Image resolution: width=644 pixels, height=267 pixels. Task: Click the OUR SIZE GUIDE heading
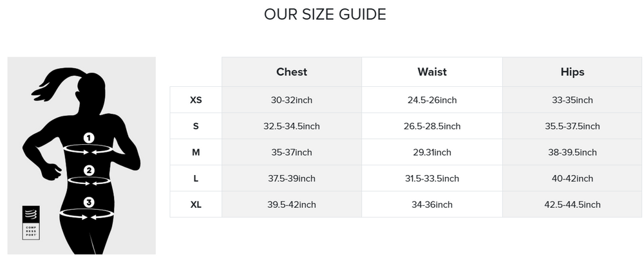(325, 14)
